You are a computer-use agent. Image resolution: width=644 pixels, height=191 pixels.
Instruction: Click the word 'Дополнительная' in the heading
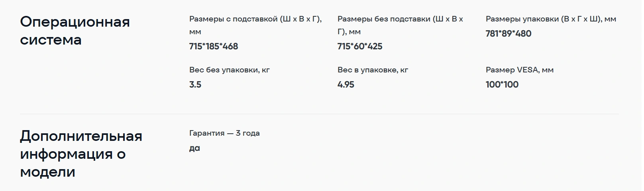coord(81,136)
